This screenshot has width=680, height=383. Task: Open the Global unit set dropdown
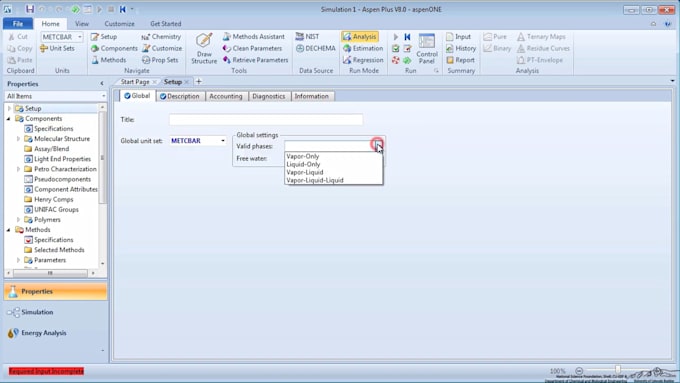tap(222, 141)
